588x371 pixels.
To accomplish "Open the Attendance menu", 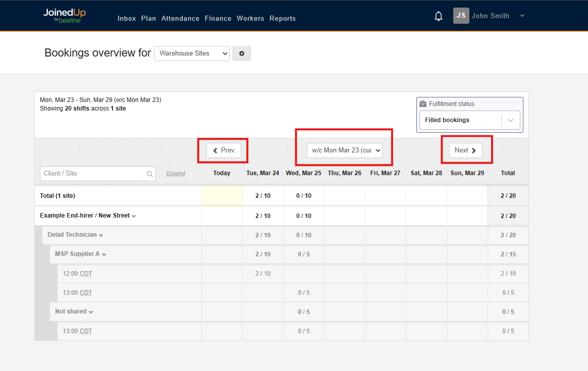I will point(180,19).
